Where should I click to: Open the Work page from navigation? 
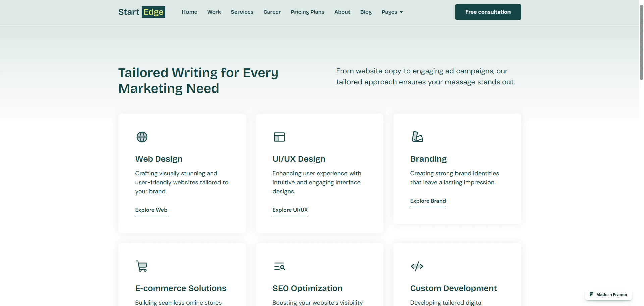click(214, 12)
